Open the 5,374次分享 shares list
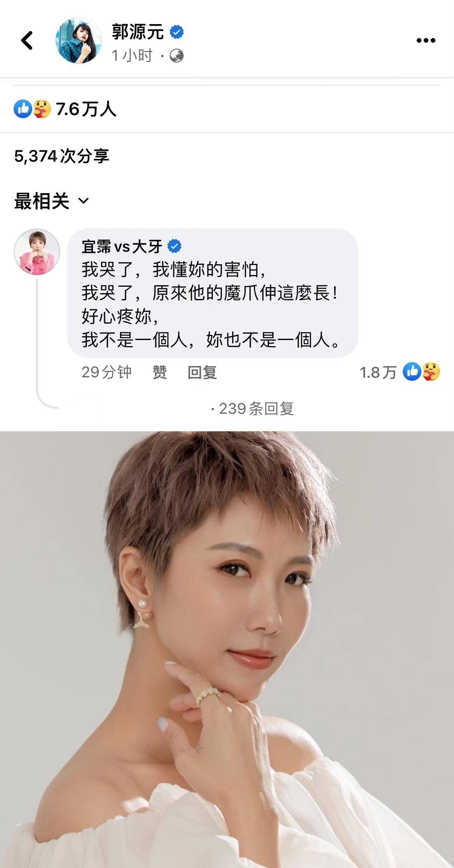Viewport: 454px width, 868px height. coord(61,156)
